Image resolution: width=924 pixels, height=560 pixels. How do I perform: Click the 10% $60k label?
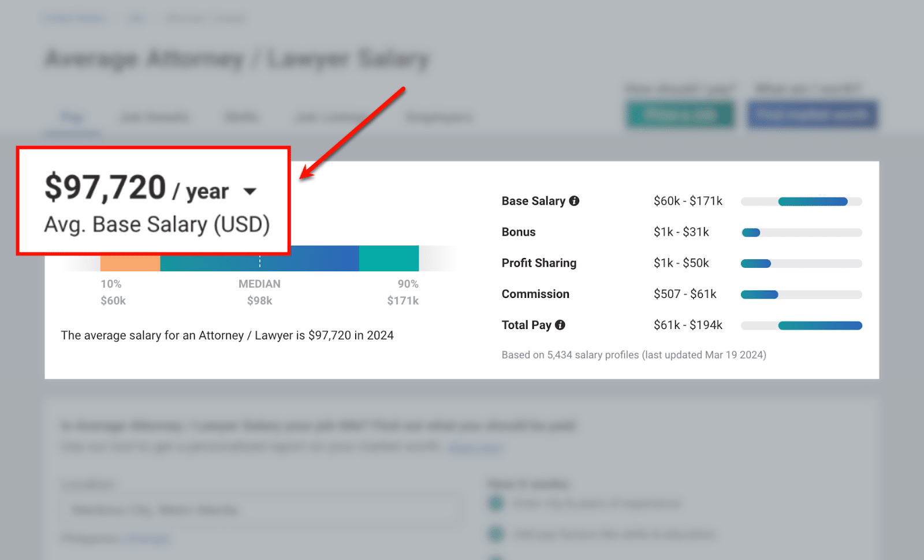pyautogui.click(x=113, y=292)
